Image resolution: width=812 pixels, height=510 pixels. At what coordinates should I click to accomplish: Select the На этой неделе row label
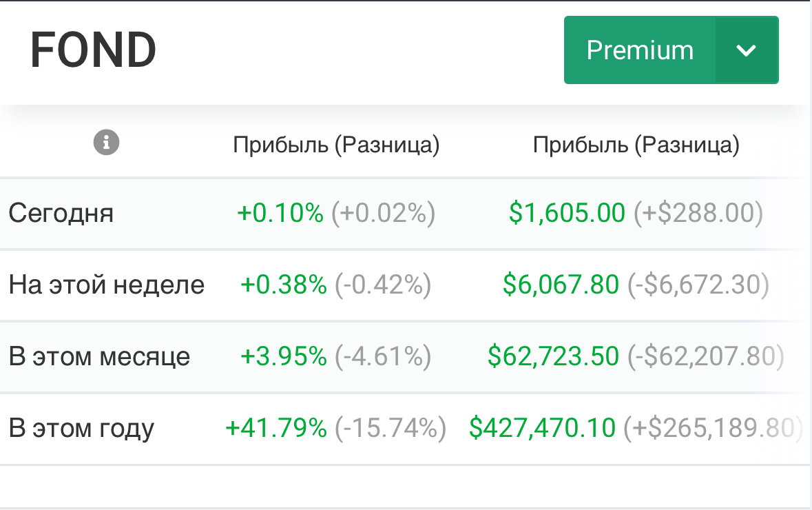point(107,285)
